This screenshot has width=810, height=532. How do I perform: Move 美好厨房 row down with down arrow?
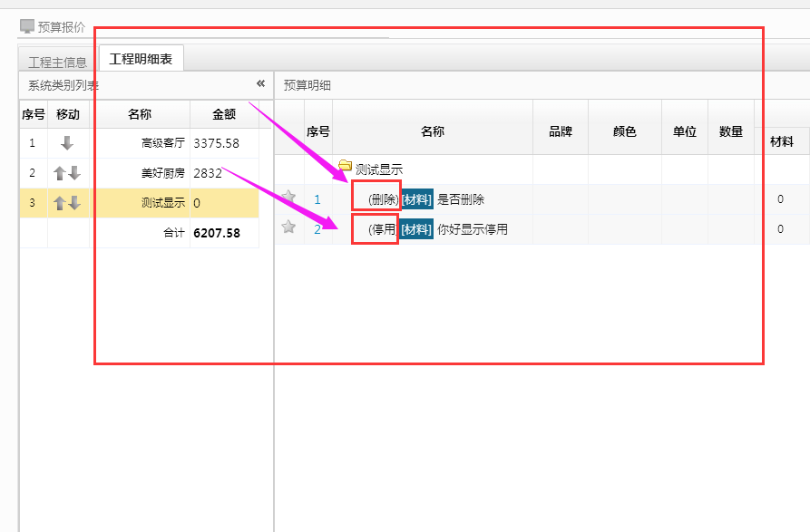click(x=74, y=173)
